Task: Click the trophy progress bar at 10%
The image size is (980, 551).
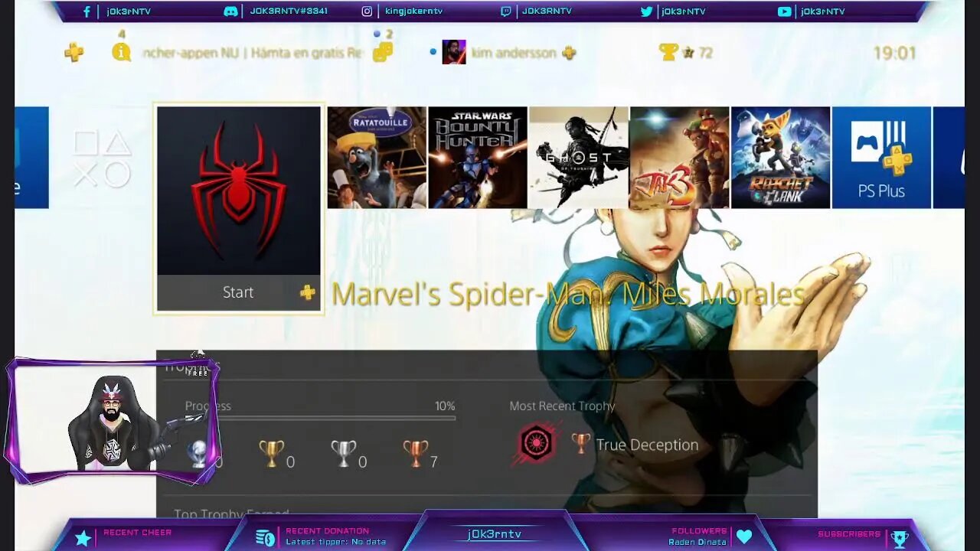Action: [320, 418]
